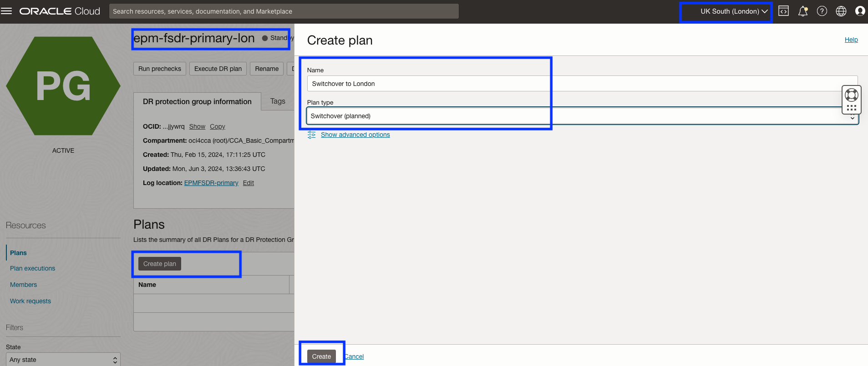
Task: Open the user profile menu
Action: 860,11
